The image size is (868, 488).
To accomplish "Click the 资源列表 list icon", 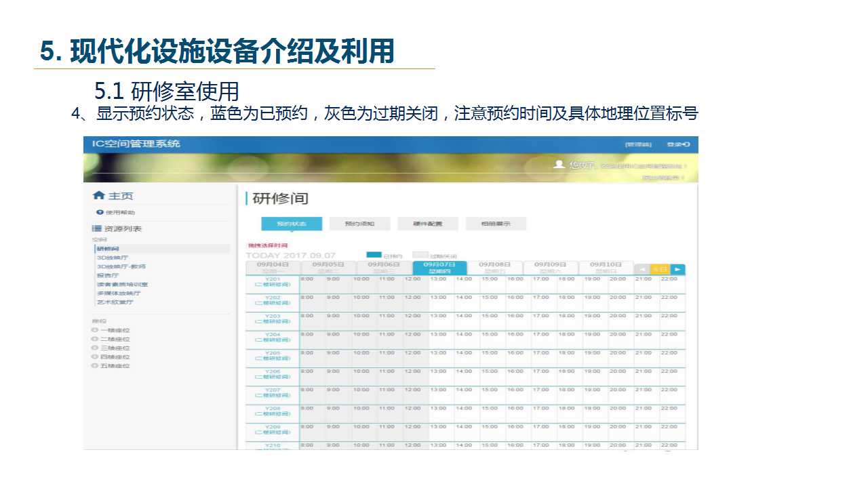I will (x=96, y=229).
